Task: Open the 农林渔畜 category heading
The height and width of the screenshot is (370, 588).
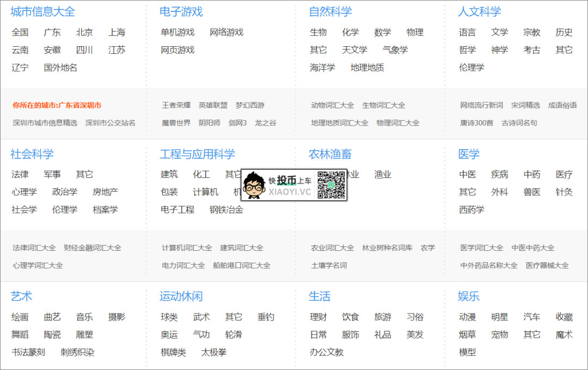Action: point(330,154)
